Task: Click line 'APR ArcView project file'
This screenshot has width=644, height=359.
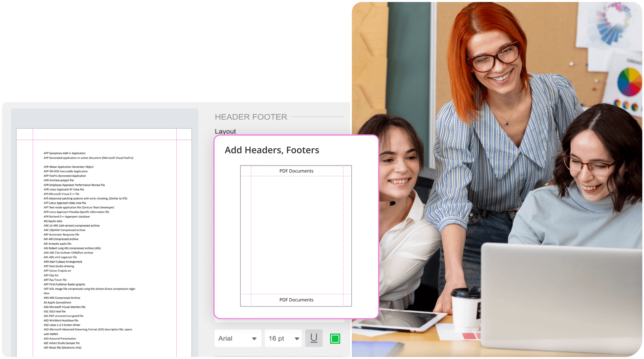Action: [59, 180]
